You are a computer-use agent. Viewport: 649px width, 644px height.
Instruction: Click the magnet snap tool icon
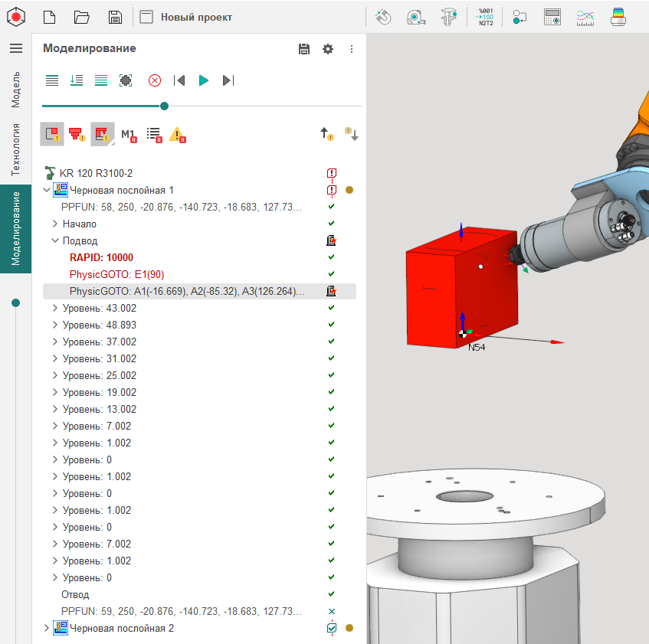click(x=384, y=17)
